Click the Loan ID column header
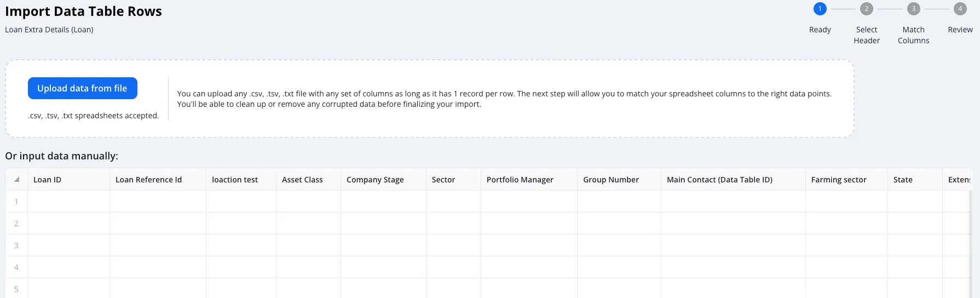This screenshot has height=298, width=980. tap(68, 180)
